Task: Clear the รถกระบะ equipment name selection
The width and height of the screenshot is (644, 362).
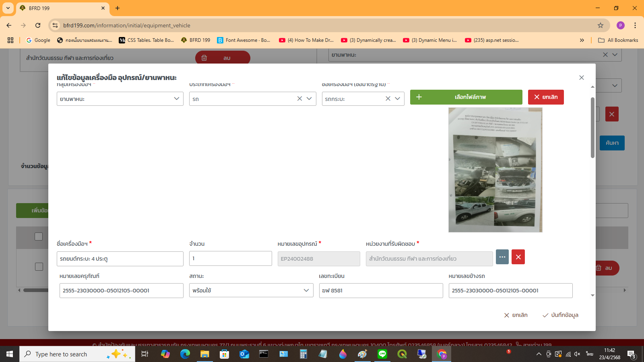Action: coord(388,99)
